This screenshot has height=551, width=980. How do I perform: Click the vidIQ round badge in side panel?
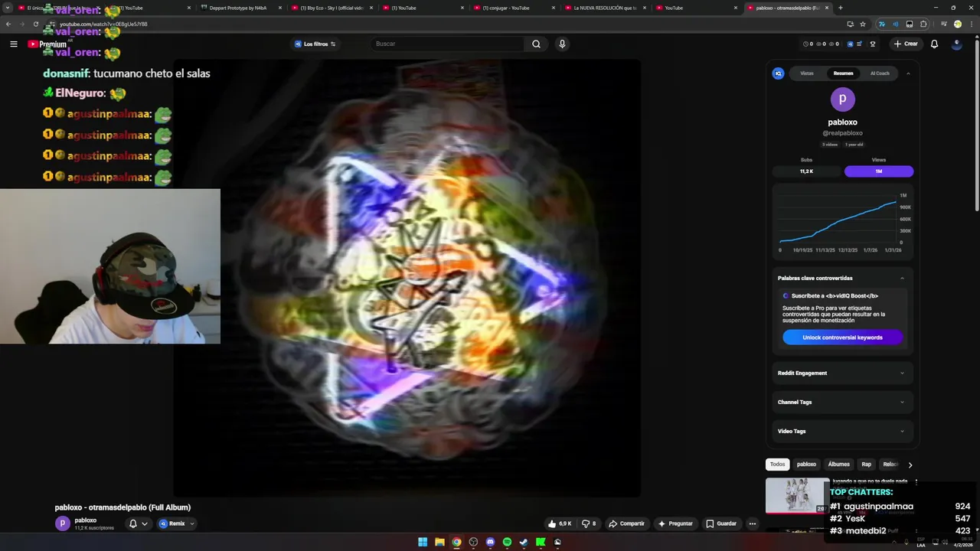coord(778,73)
